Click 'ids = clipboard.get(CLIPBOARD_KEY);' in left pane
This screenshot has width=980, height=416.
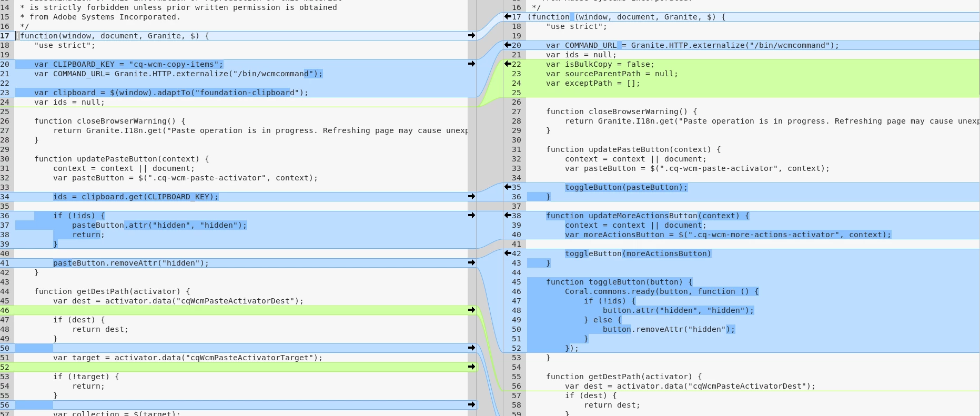click(136, 197)
